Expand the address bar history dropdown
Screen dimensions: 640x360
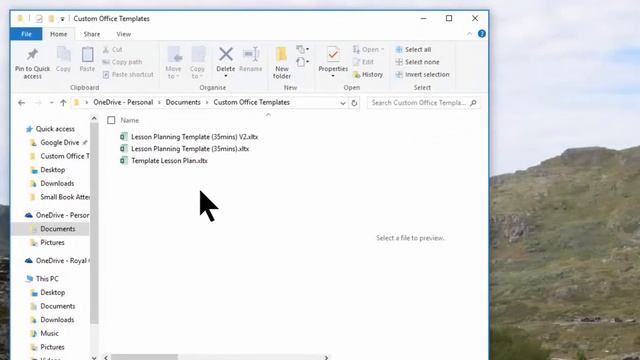click(x=342, y=103)
